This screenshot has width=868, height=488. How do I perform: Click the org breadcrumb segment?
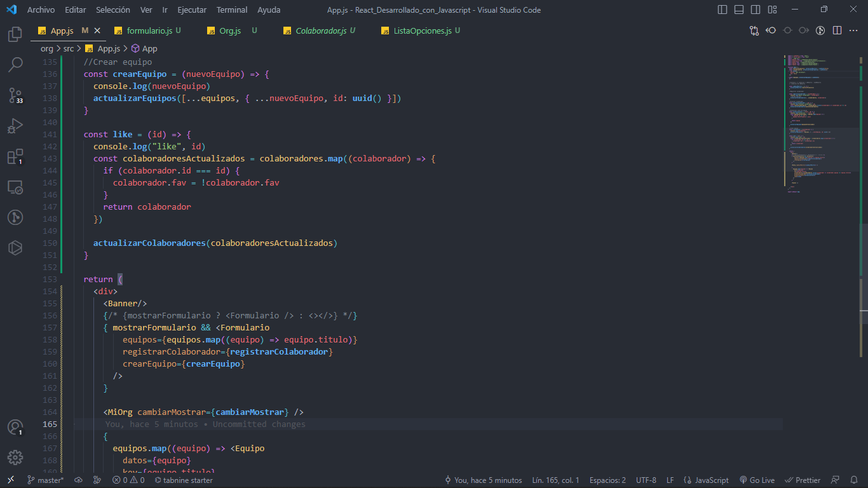[x=47, y=48]
